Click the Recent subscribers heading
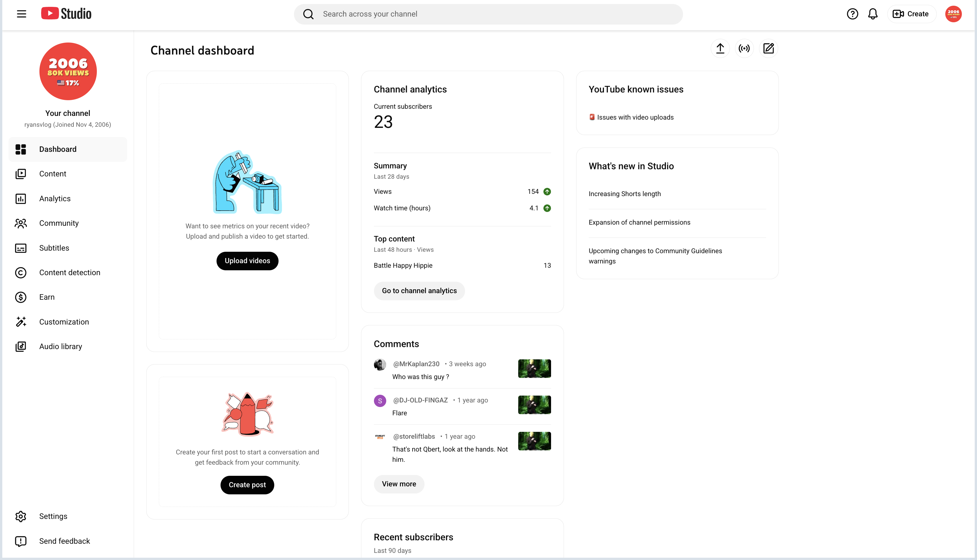The height and width of the screenshot is (560, 977). tap(413, 537)
